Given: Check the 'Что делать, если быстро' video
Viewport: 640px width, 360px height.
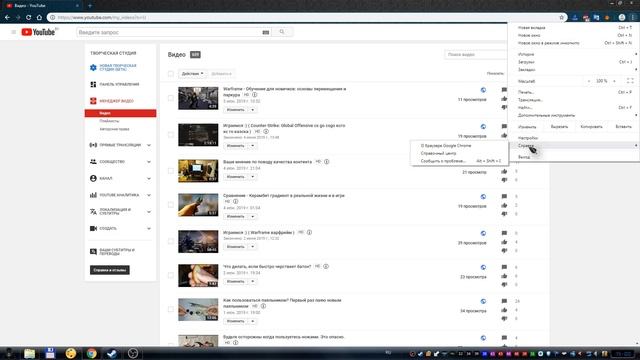Looking at the screenshot, I should click(171, 276).
